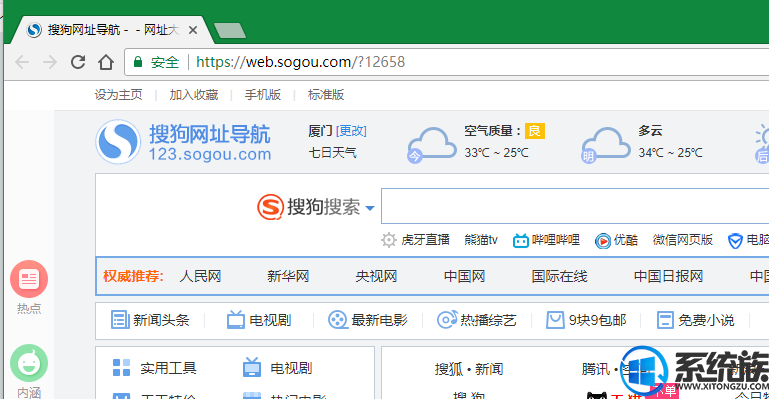Open 国际在线 recommended site
The width and height of the screenshot is (769, 399).
pos(559,276)
